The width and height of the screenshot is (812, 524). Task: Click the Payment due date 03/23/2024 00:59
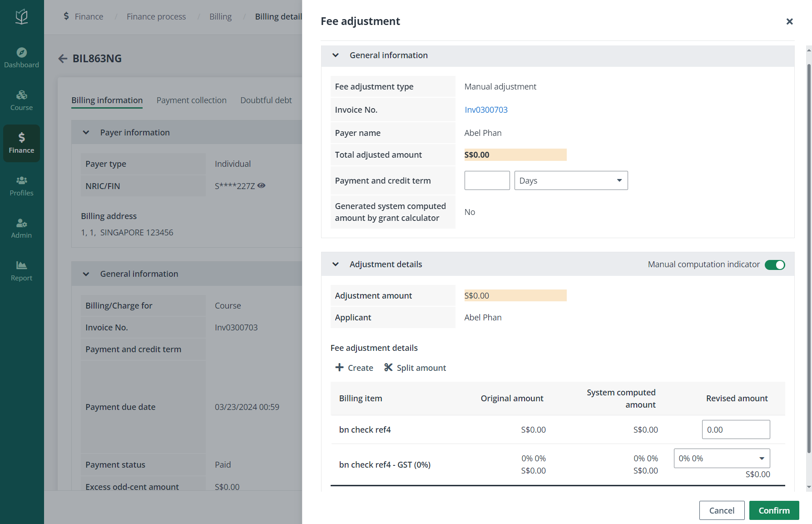point(247,407)
